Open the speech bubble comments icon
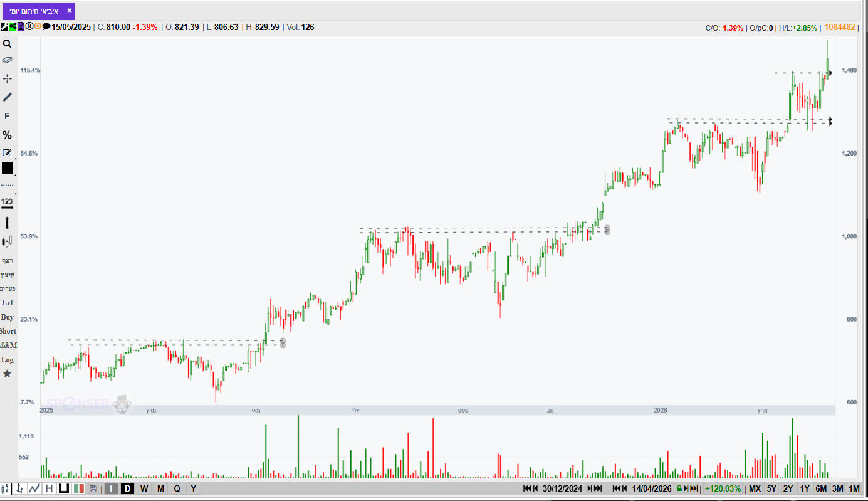The width and height of the screenshot is (868, 501). (x=46, y=26)
